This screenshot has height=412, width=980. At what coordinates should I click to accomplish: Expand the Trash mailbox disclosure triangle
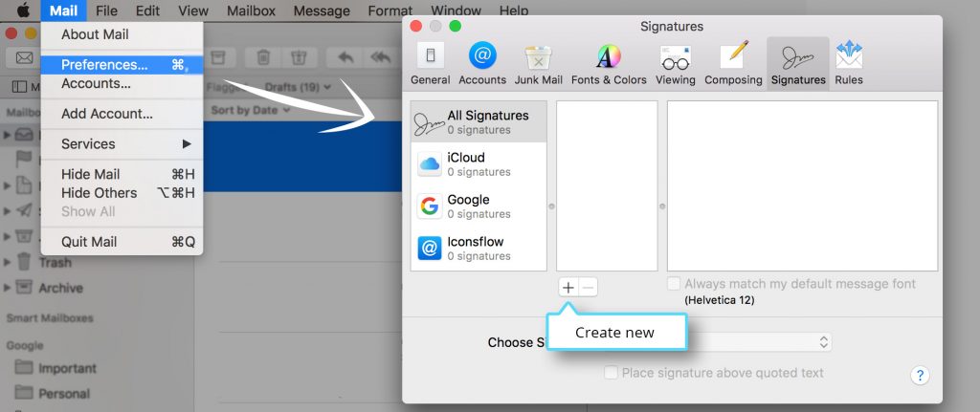coord(7,263)
